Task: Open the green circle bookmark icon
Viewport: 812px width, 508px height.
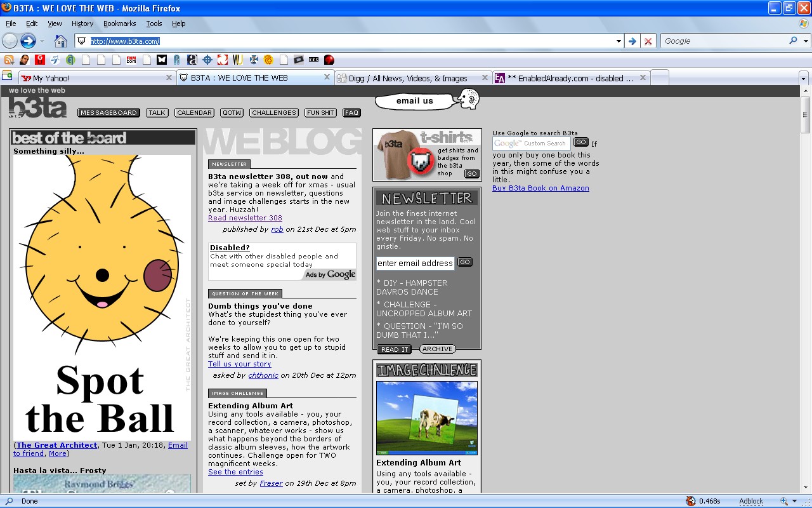Action: pyautogui.click(x=70, y=60)
